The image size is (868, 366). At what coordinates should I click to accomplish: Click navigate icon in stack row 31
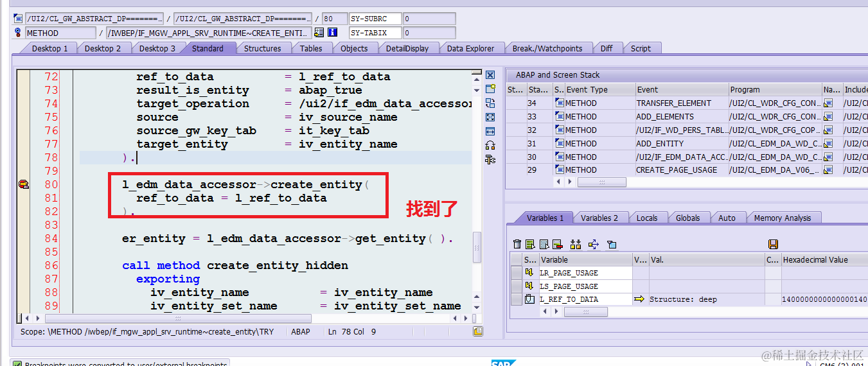[x=828, y=143]
